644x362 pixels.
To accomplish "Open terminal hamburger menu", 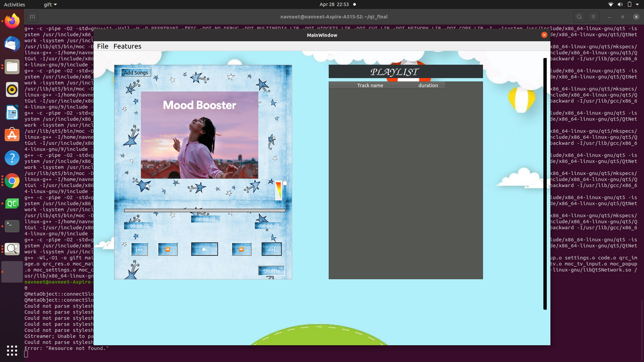I will pos(593,17).
